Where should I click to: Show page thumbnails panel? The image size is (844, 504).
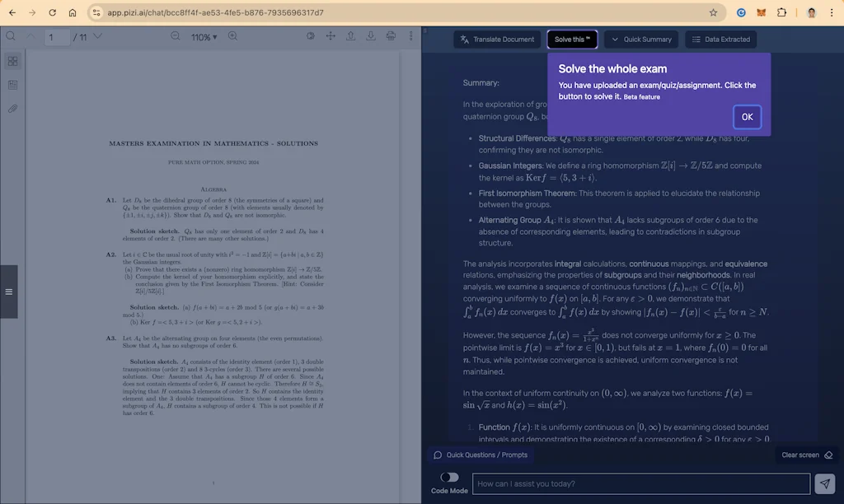12,61
